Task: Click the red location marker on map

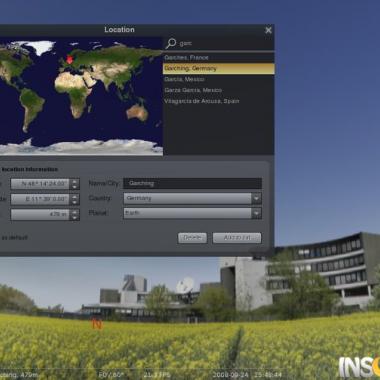Action: (69, 60)
